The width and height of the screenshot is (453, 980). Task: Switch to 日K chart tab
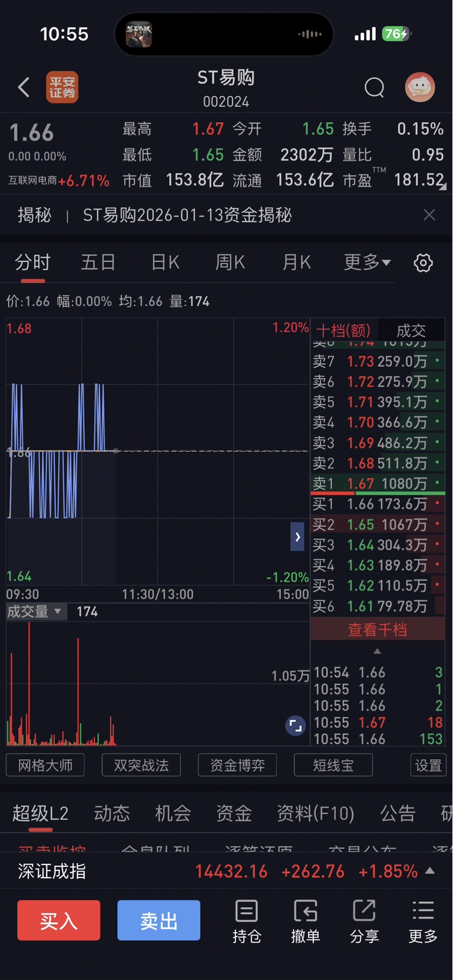165,262
